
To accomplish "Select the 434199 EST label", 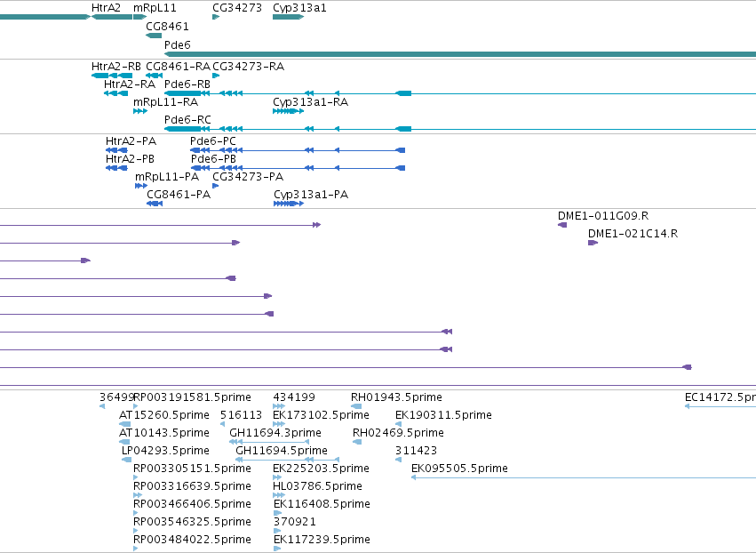I will pos(294,397).
